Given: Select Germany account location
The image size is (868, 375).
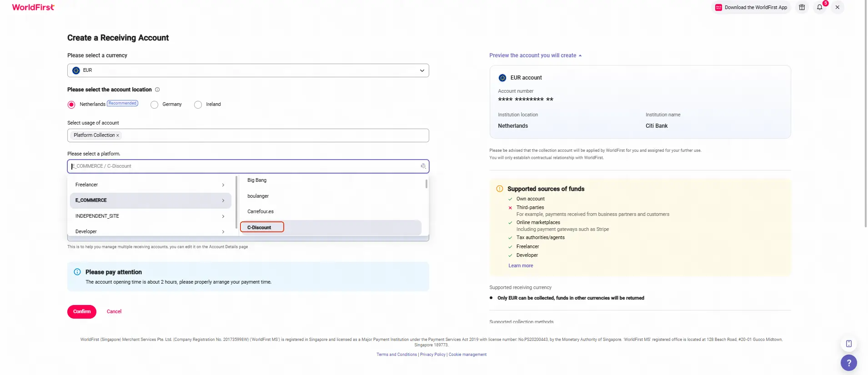Looking at the screenshot, I should [155, 105].
